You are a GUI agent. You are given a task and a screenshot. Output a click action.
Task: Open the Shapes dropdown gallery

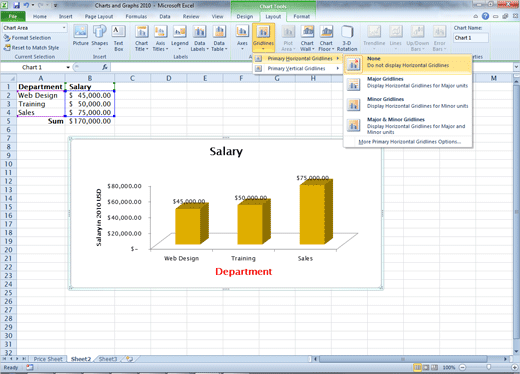click(x=100, y=38)
